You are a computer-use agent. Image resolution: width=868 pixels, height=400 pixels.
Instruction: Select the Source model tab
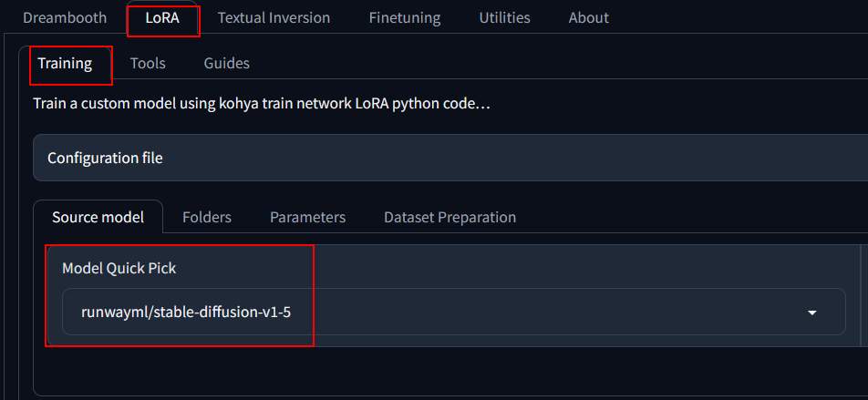pyautogui.click(x=98, y=217)
